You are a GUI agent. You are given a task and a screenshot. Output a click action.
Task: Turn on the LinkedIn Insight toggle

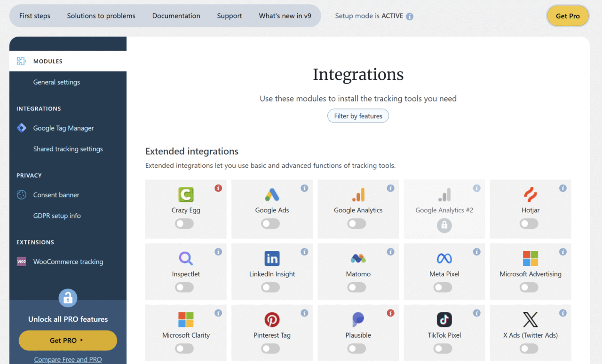(x=270, y=287)
